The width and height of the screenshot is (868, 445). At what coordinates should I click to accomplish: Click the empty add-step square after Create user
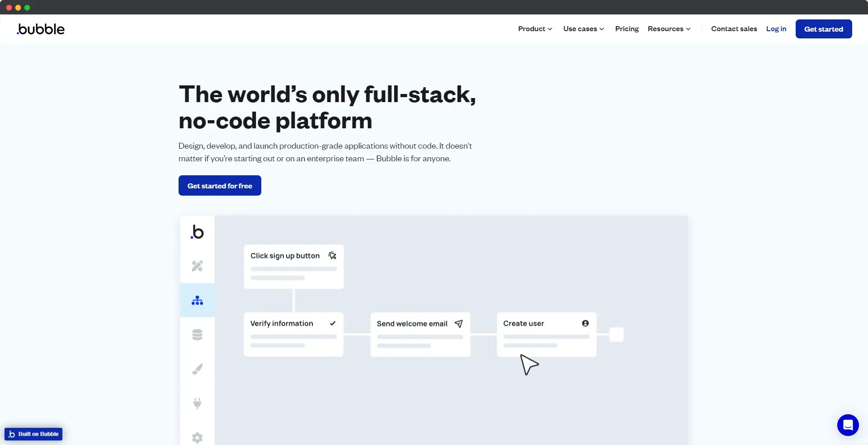point(617,335)
